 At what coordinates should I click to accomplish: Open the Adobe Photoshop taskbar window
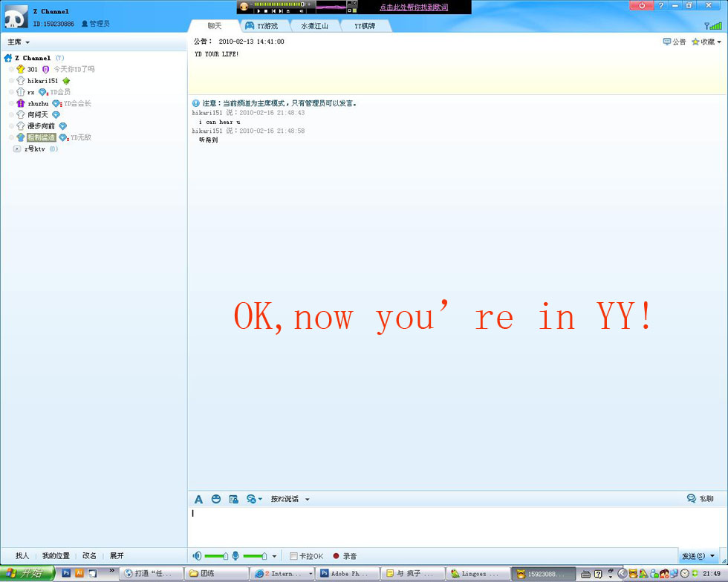(348, 574)
